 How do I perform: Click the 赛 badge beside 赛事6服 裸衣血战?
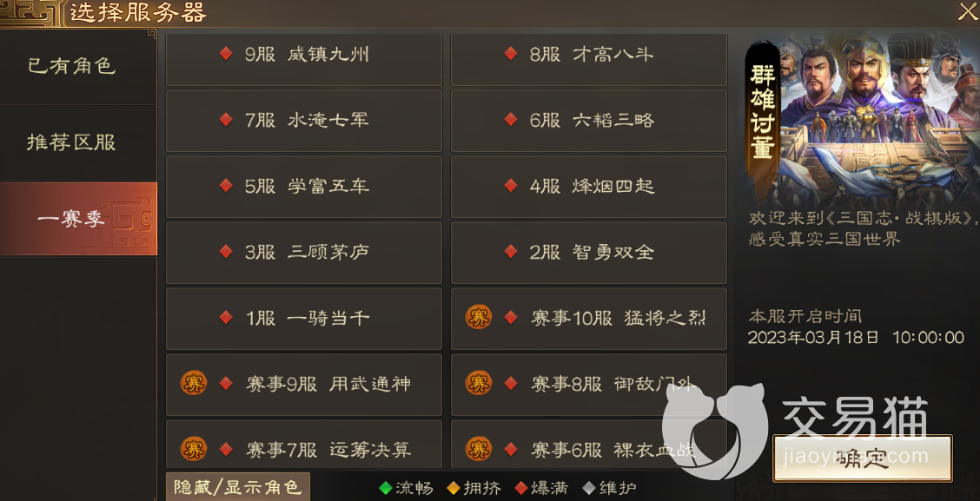478,449
